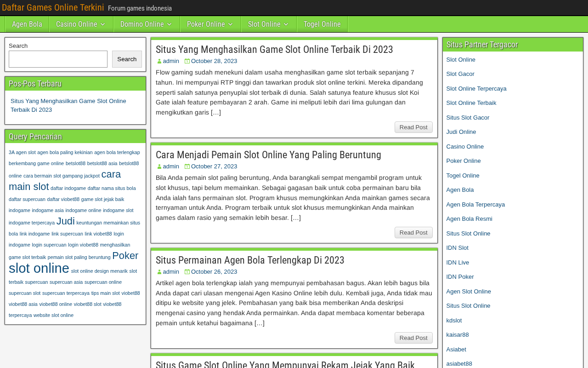Open the site title Daftar Games Online Terkini
Viewport: 588px width, 368px height.
(53, 7)
